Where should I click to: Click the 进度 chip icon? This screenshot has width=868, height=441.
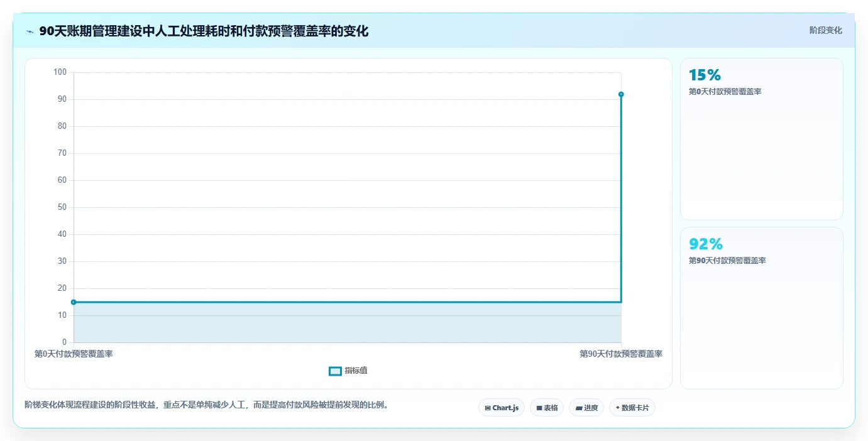click(579, 408)
